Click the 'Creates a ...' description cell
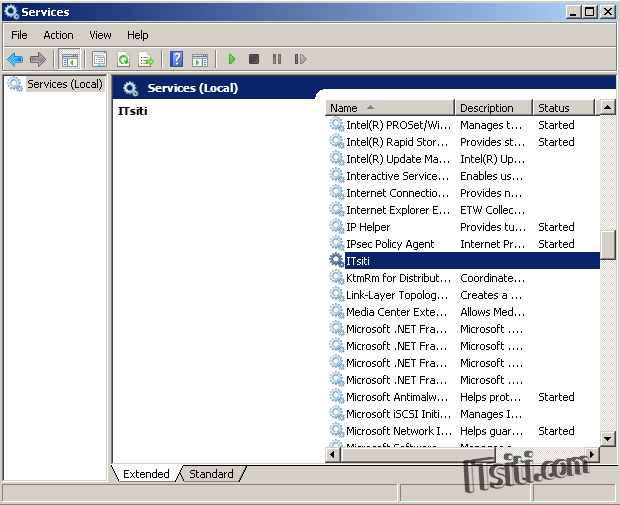The image size is (620, 505). pos(491,295)
